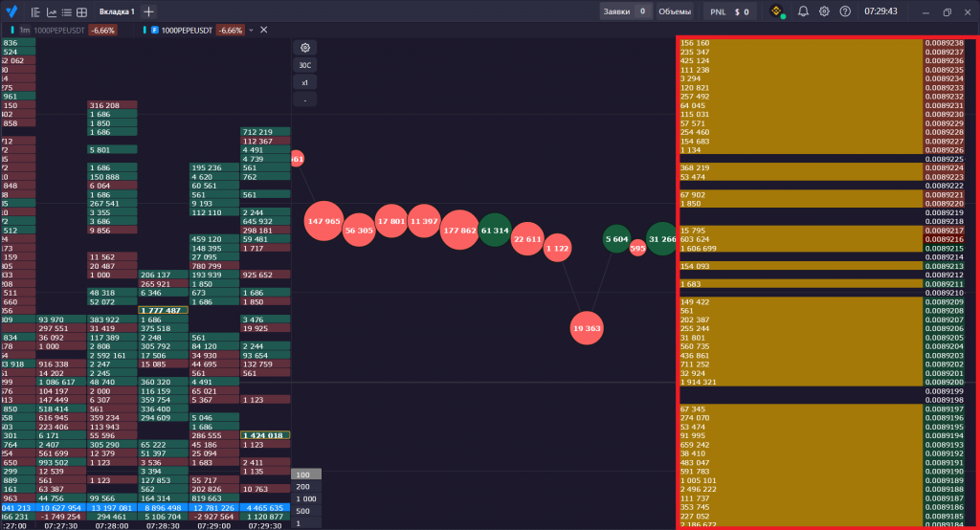This screenshot has height=530, width=980.
Task: Change the 30C timeframe selector
Action: (x=305, y=65)
